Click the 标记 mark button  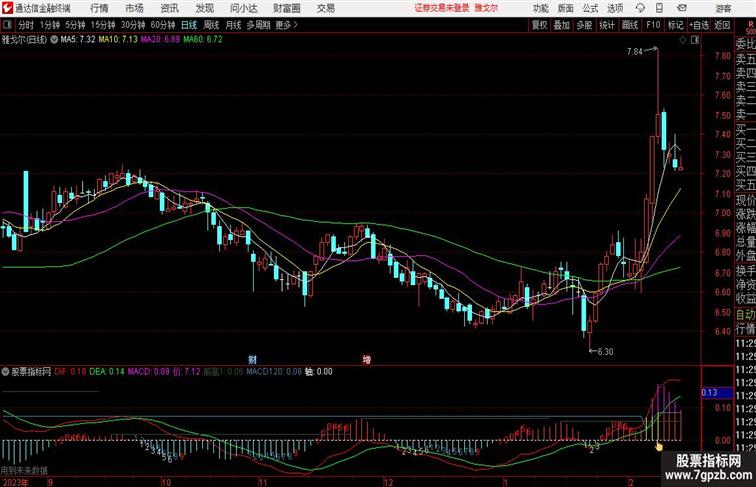[675, 25]
